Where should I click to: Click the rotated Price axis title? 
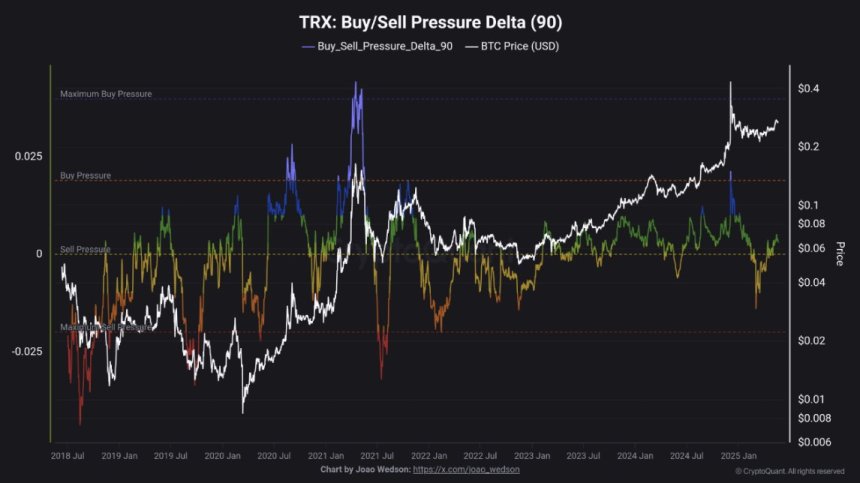(840, 253)
